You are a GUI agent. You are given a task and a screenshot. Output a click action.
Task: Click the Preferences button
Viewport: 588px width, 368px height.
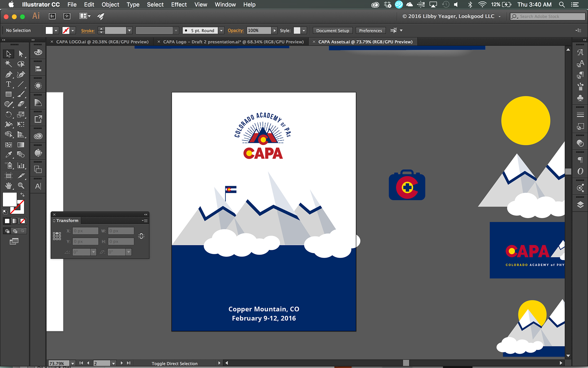371,30
